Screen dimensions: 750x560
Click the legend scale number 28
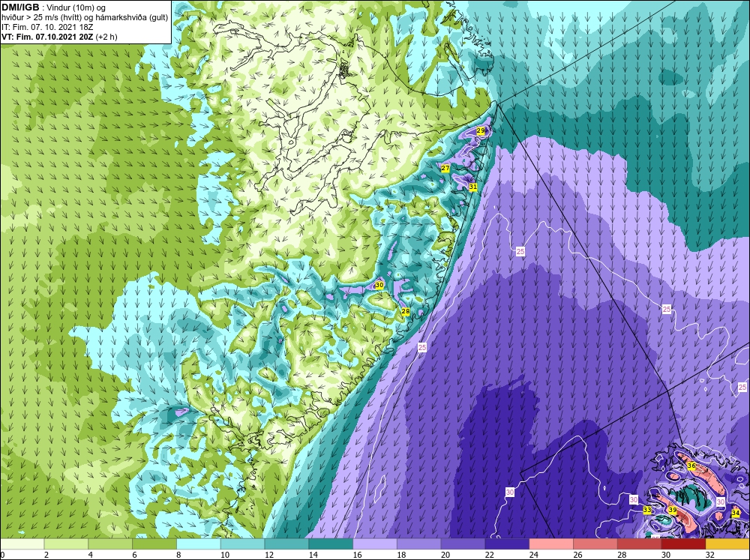click(622, 555)
